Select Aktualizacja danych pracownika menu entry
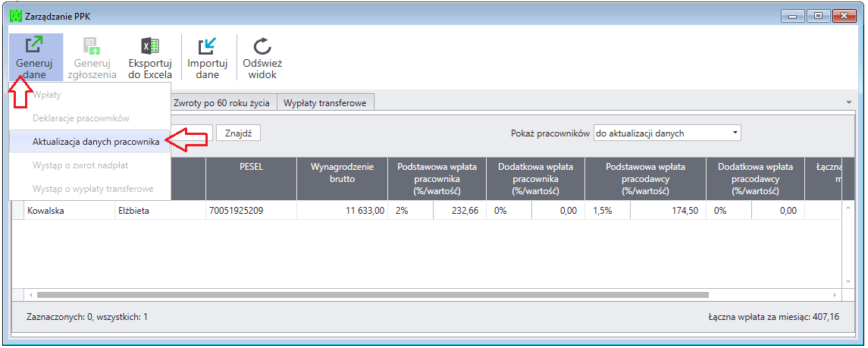 coord(89,142)
